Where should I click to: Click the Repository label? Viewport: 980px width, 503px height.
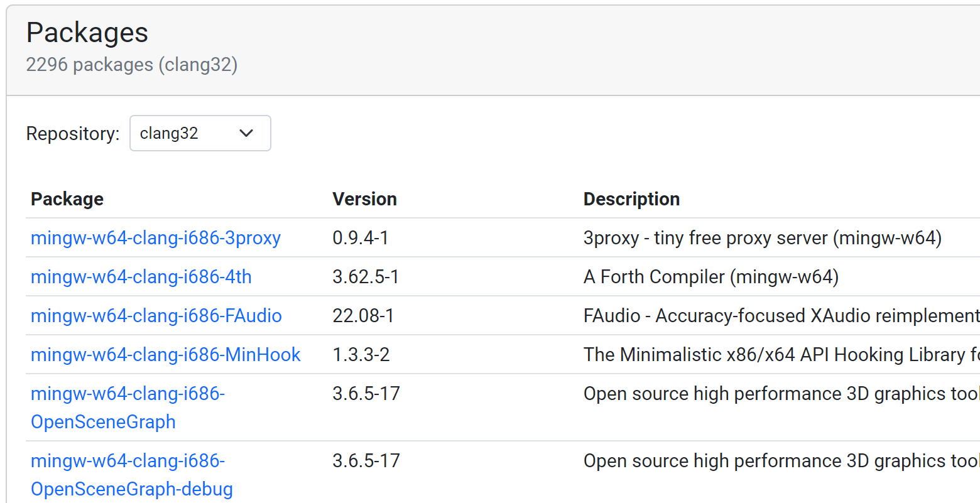click(73, 134)
